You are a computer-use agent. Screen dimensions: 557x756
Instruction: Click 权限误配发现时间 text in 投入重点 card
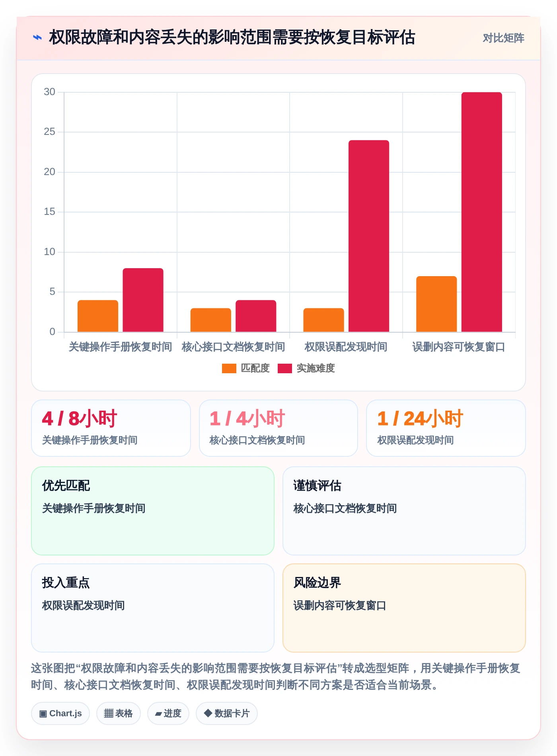point(83,606)
